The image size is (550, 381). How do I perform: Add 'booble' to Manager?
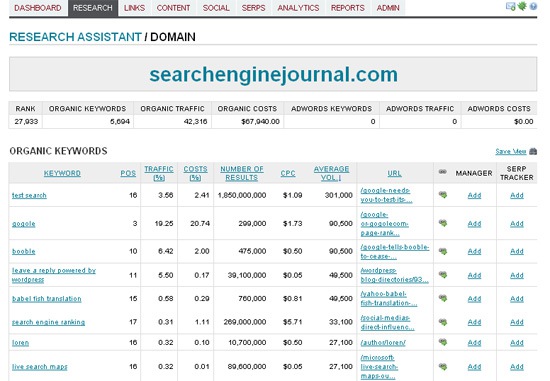[474, 252]
